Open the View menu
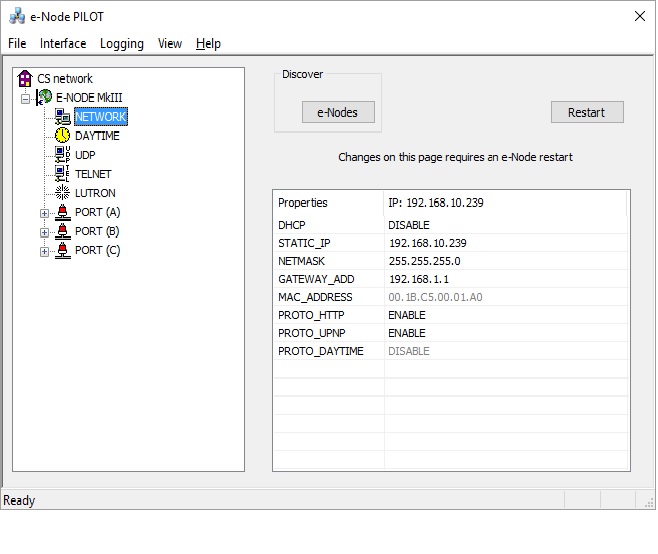The width and height of the screenshot is (658, 554). (x=170, y=43)
